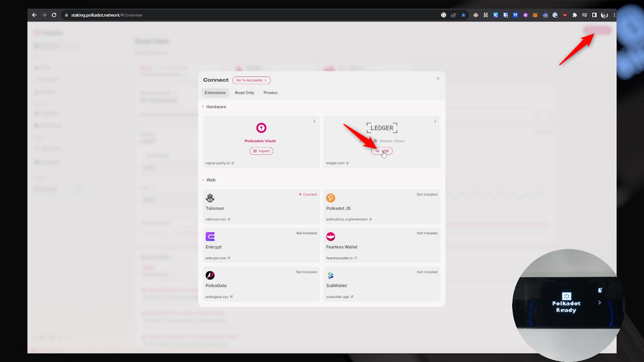Open the signer.parity.io link
Image resolution: width=644 pixels, height=362 pixels.
point(219,163)
